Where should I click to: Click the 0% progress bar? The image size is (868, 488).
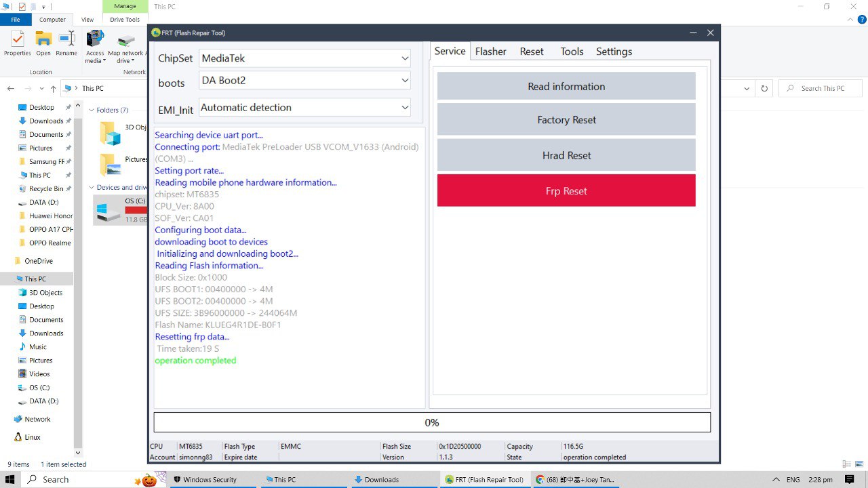pos(432,422)
